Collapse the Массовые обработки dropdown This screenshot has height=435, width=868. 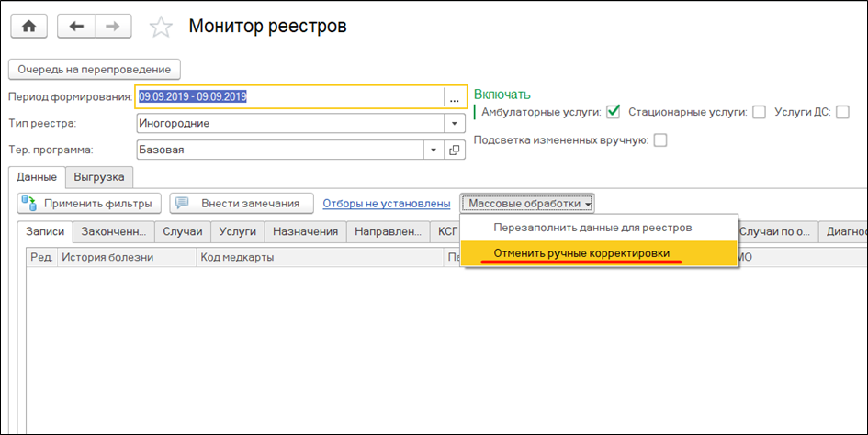[529, 203]
